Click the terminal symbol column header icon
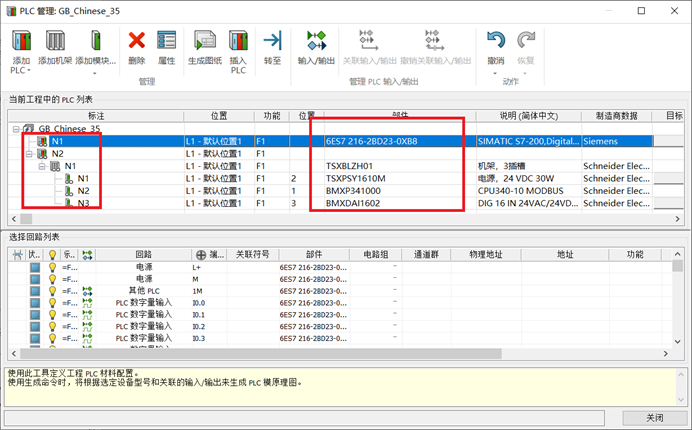Image resolution: width=692 pixels, height=430 pixels. [x=201, y=255]
